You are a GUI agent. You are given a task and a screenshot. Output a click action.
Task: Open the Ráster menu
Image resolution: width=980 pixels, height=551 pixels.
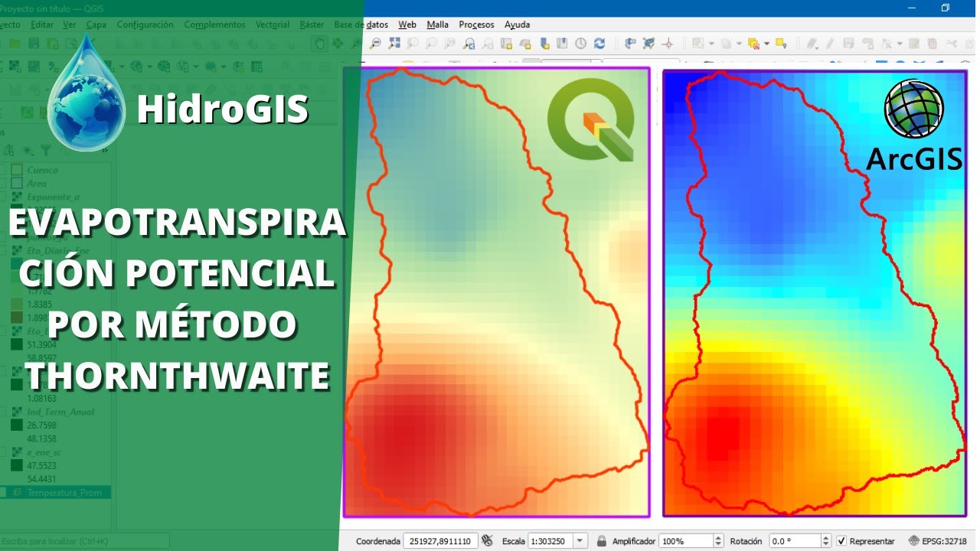[x=312, y=24]
